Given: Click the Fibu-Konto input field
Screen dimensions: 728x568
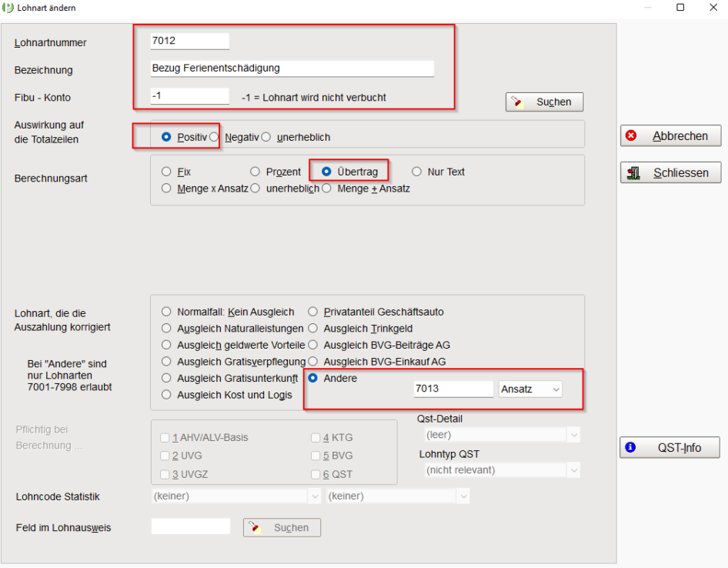Looking at the screenshot, I should click(189, 96).
